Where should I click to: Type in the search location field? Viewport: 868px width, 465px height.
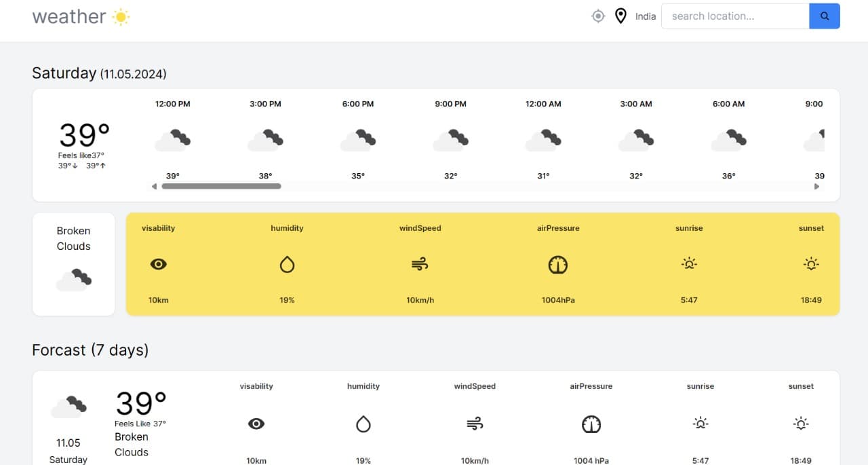(734, 16)
